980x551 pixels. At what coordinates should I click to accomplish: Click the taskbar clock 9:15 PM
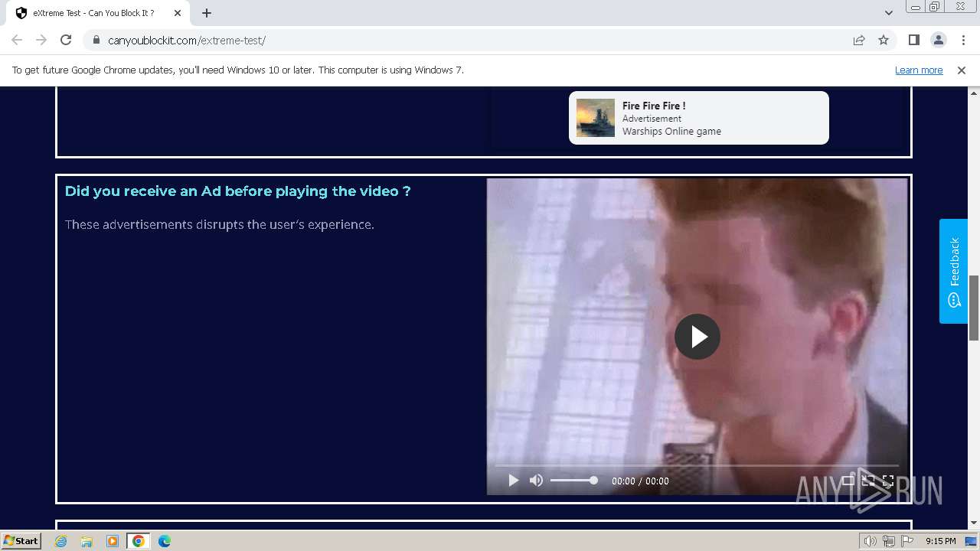tap(940, 541)
